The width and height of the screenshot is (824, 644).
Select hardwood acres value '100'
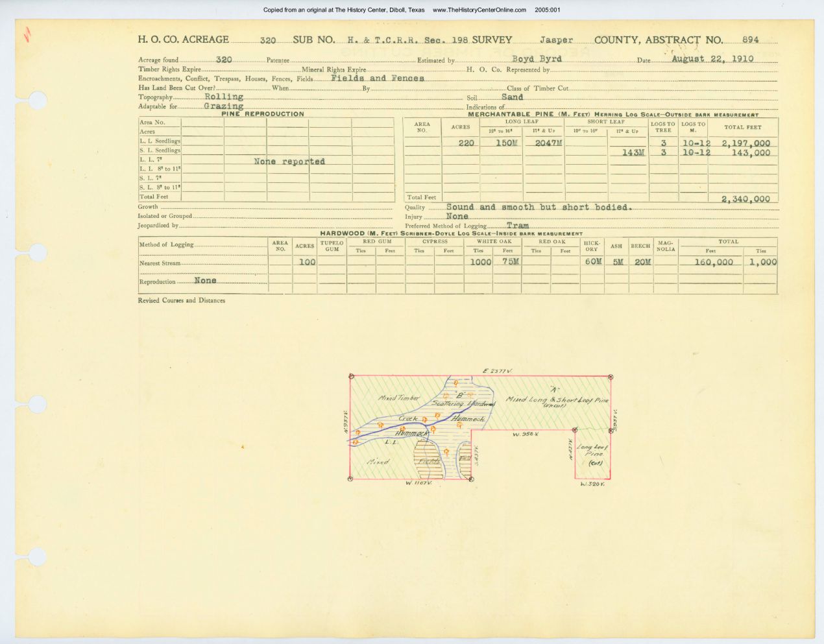[307, 262]
